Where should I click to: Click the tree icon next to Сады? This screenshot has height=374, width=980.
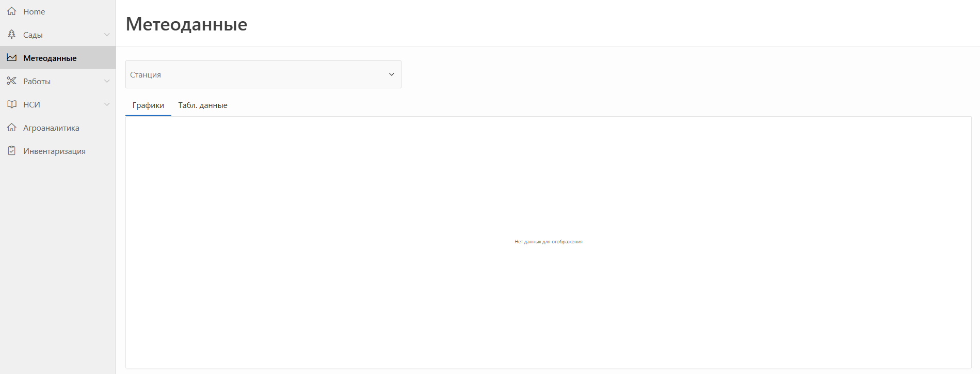pyautogui.click(x=11, y=35)
